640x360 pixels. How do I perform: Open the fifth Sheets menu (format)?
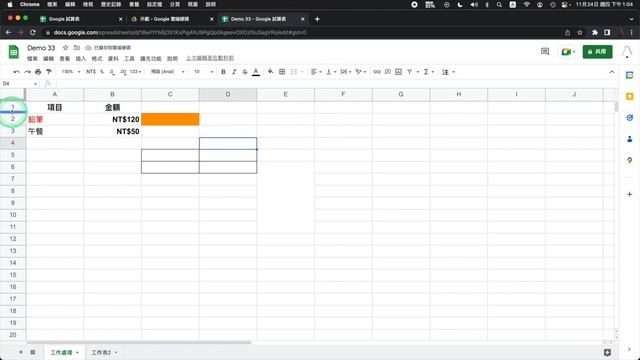(x=97, y=58)
